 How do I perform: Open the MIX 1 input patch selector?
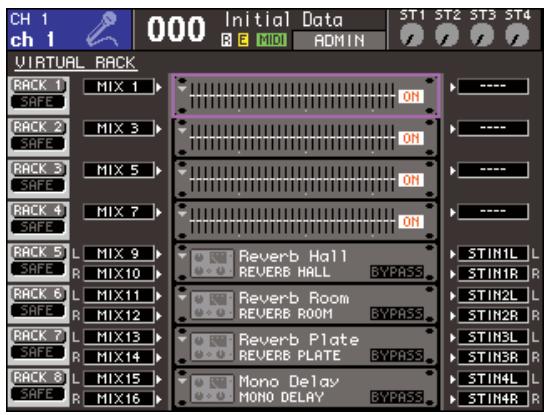119,87
